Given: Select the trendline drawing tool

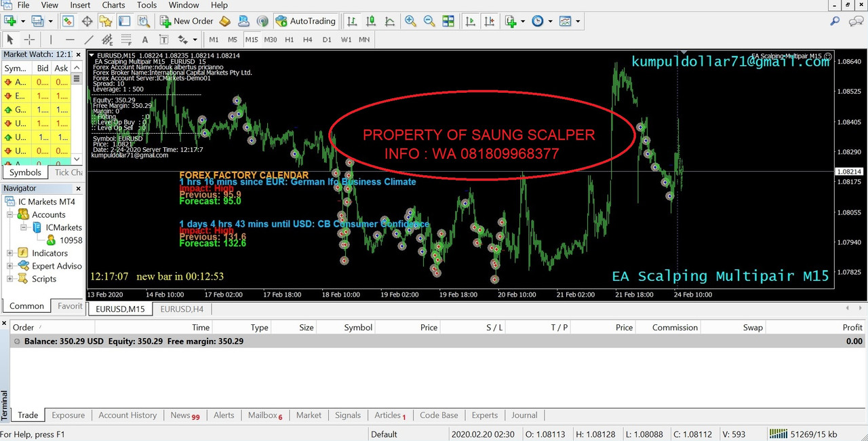Looking at the screenshot, I should pos(89,39).
